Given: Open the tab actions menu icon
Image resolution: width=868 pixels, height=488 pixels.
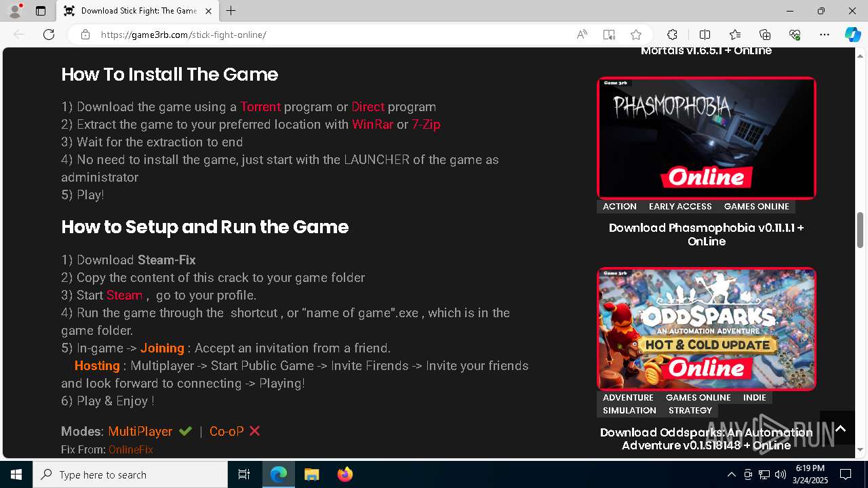Looking at the screenshot, I should click(x=41, y=11).
